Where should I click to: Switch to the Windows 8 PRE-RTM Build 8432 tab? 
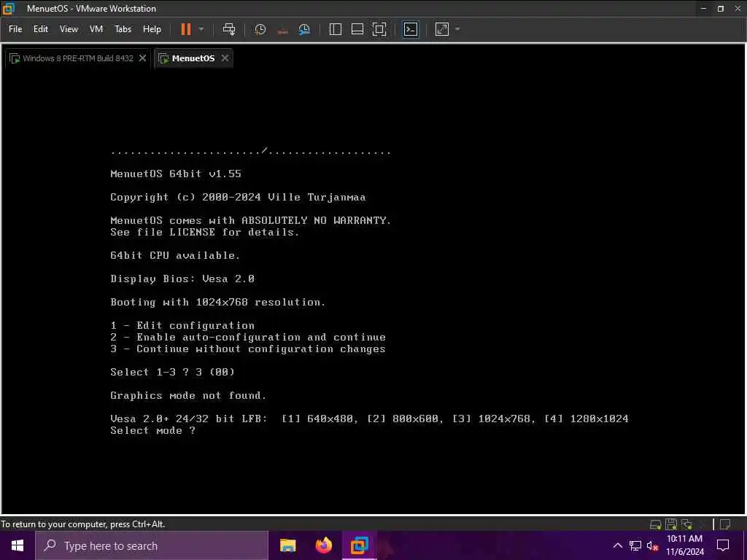pyautogui.click(x=78, y=58)
